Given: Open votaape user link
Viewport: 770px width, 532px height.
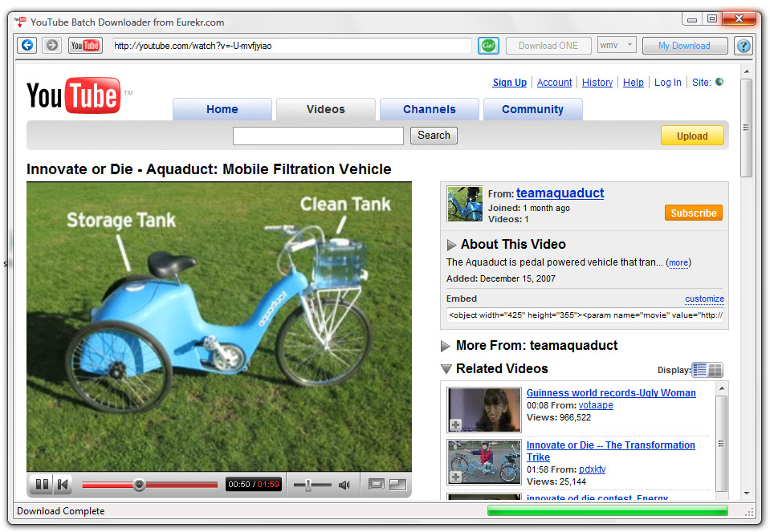Looking at the screenshot, I should (596, 405).
